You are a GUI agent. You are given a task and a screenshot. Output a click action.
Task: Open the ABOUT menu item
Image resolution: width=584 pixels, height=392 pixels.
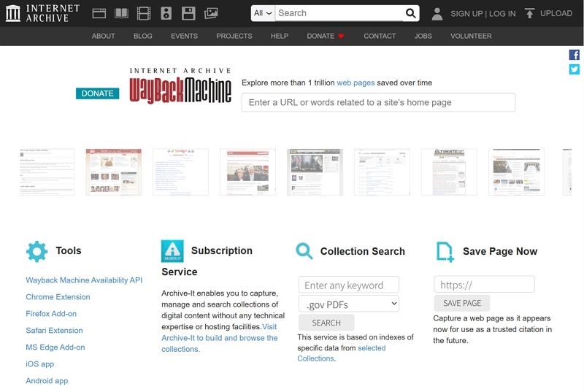104,36
